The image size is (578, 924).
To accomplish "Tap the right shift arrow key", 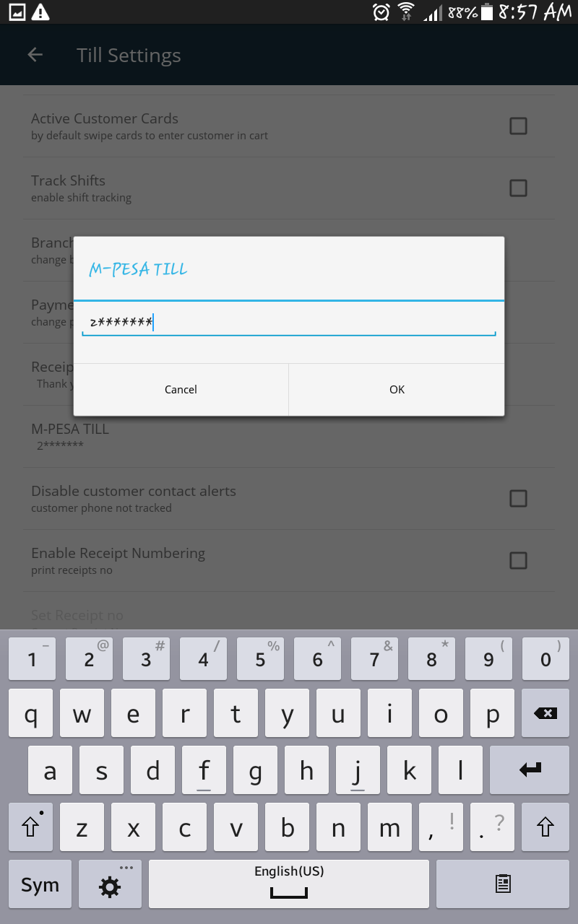I will (545, 827).
